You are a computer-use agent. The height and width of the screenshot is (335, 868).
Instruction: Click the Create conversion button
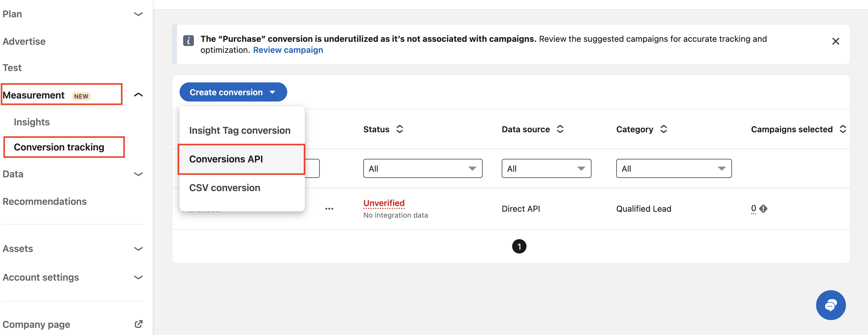click(x=233, y=92)
